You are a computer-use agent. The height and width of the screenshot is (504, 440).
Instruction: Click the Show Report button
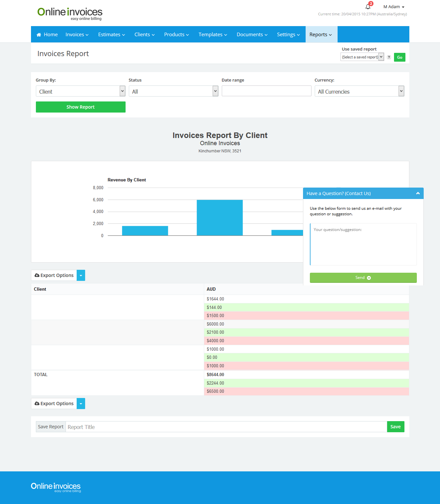(81, 107)
